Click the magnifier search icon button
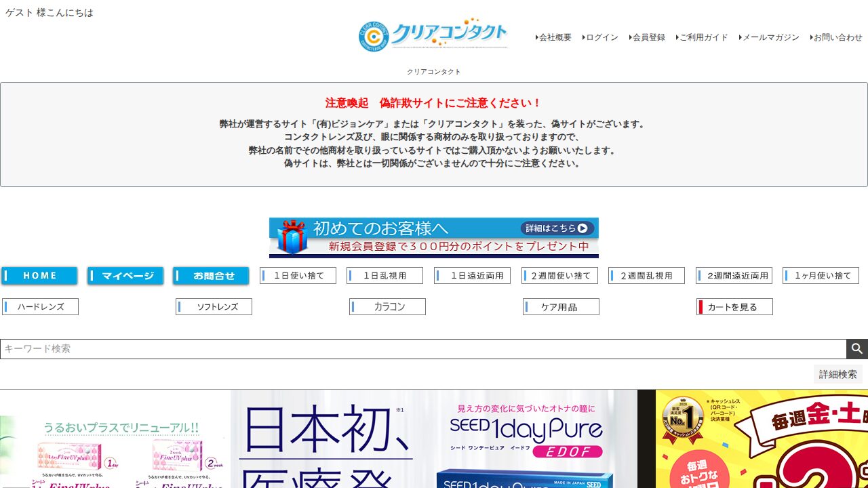Screen dimensions: 868x488 (857, 348)
